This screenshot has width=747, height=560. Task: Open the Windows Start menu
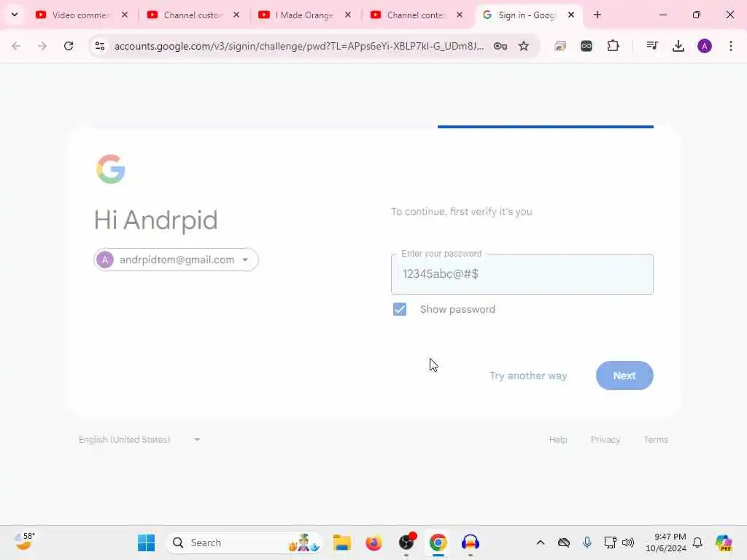(146, 542)
